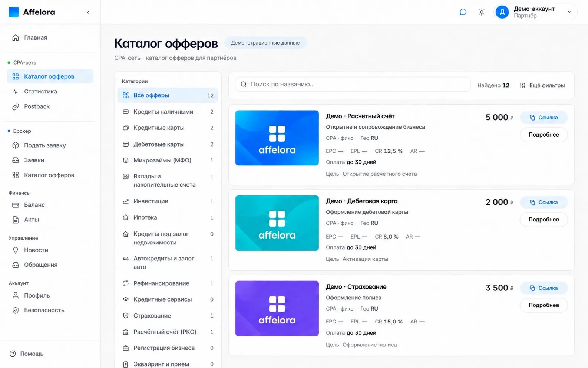Open purple Страхование offer thumbnail
588x368 pixels.
(277, 308)
